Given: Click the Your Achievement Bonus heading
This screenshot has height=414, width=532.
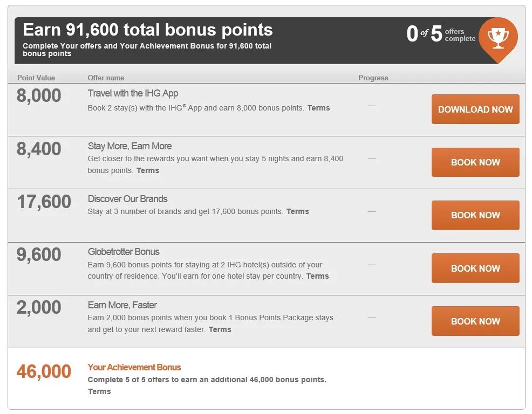Looking at the screenshot, I should 134,367.
